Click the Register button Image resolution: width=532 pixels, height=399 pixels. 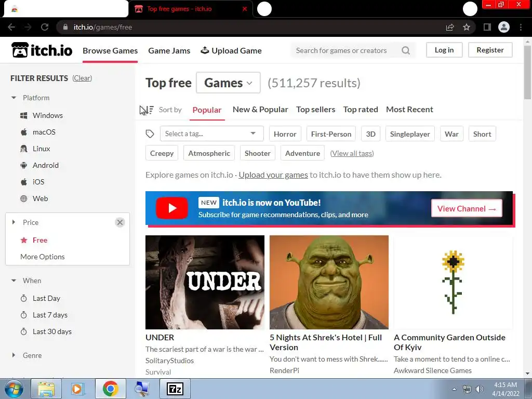click(490, 50)
